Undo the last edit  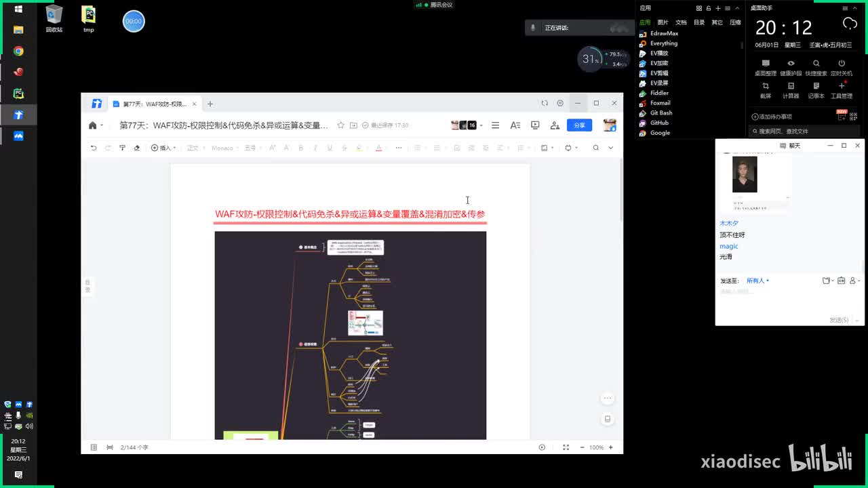pyautogui.click(x=94, y=148)
